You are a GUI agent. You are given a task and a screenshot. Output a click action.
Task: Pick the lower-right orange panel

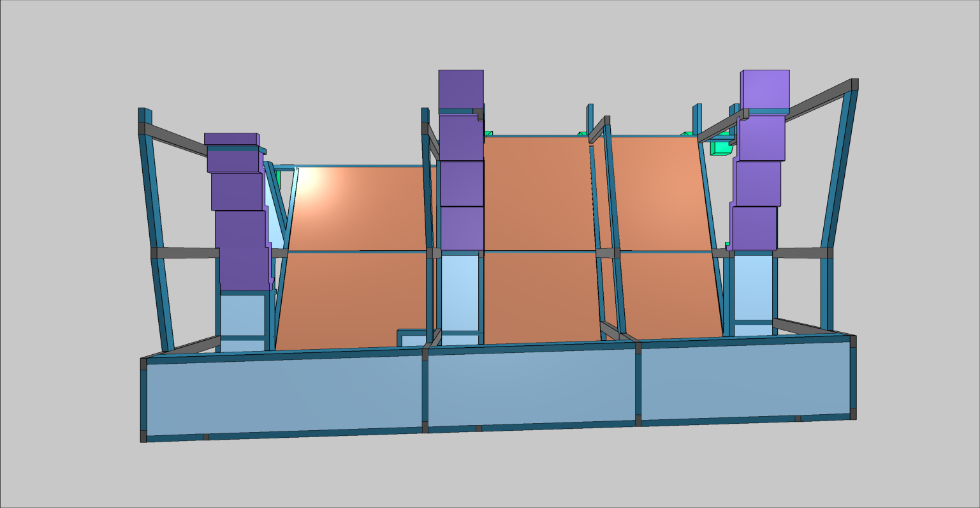point(669,294)
